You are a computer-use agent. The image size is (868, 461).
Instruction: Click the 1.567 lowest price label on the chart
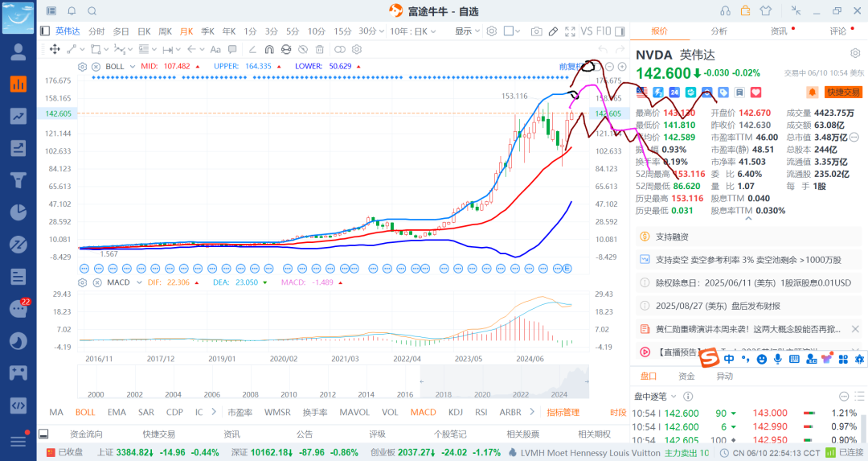pyautogui.click(x=109, y=253)
